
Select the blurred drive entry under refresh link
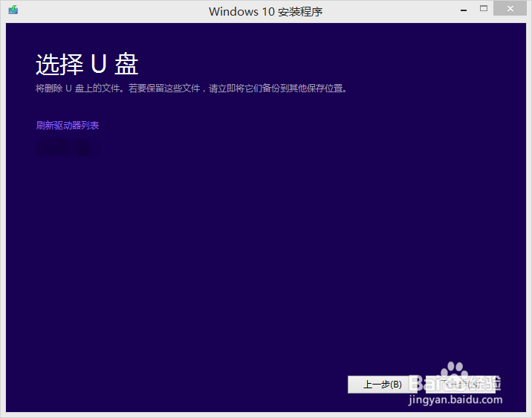click(x=68, y=148)
